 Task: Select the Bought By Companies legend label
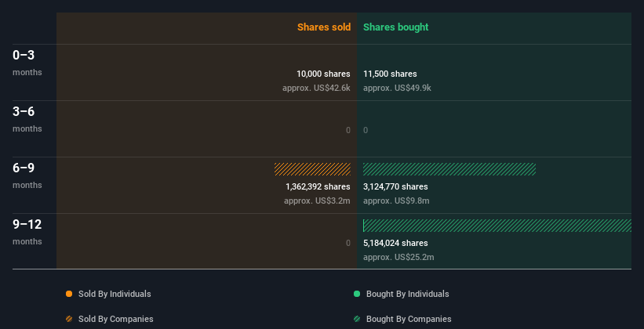pos(409,319)
